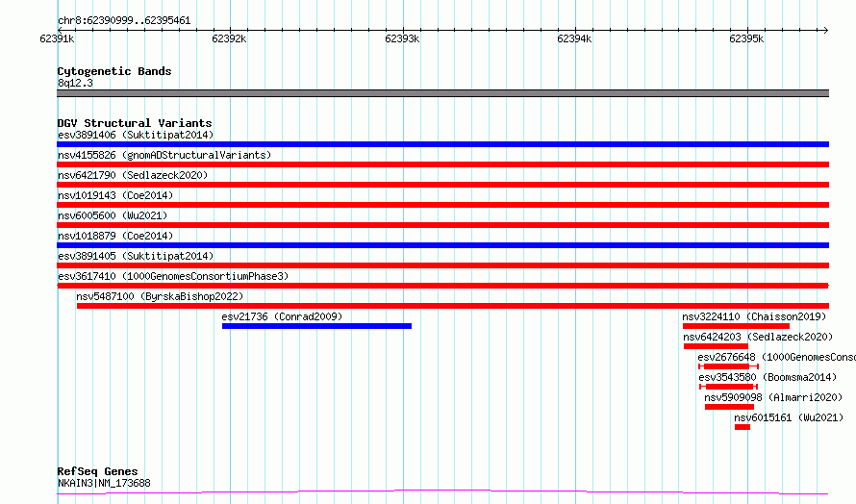Viewport: 856px width, 504px height.
Task: Click the ruler's right arrowhead
Action: tap(825, 30)
